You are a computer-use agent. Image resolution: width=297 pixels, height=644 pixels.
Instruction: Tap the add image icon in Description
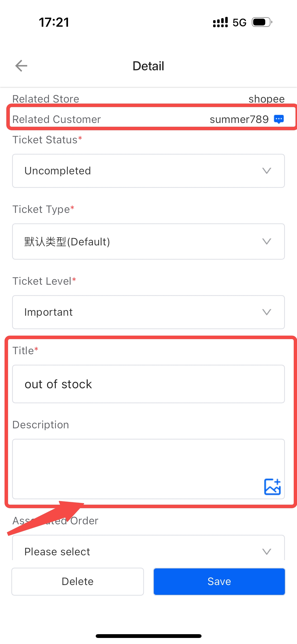click(272, 487)
